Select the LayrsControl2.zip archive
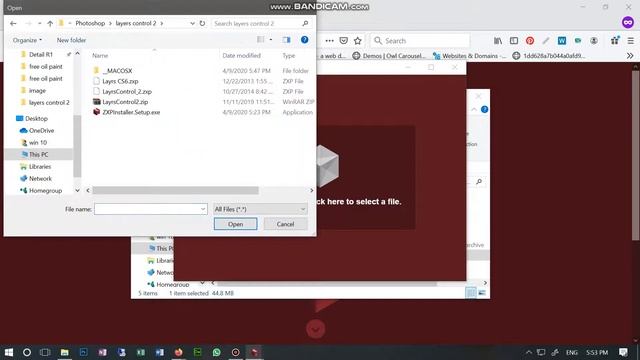The width and height of the screenshot is (640, 360). pyautogui.click(x=125, y=102)
